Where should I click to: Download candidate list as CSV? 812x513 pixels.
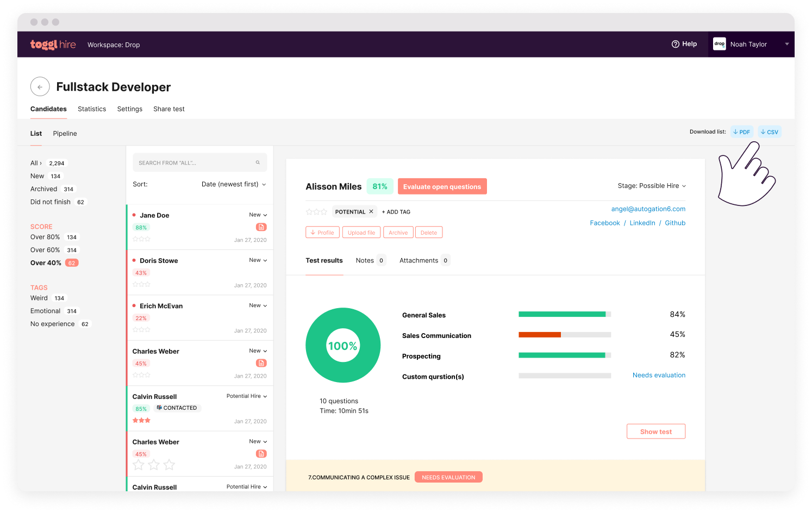[770, 132]
